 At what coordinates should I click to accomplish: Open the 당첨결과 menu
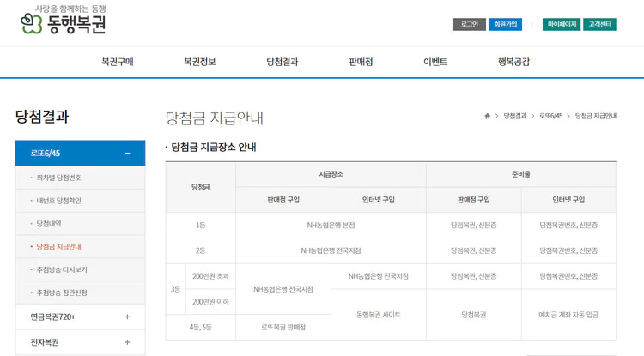point(283,62)
